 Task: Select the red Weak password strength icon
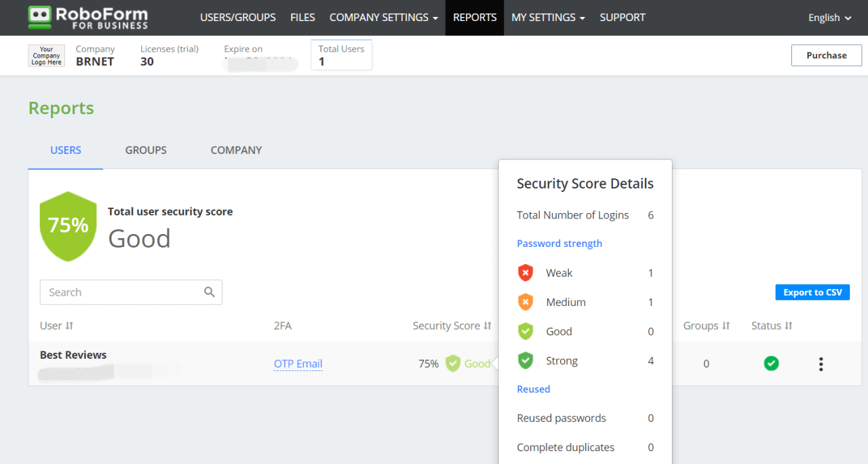[x=526, y=272]
